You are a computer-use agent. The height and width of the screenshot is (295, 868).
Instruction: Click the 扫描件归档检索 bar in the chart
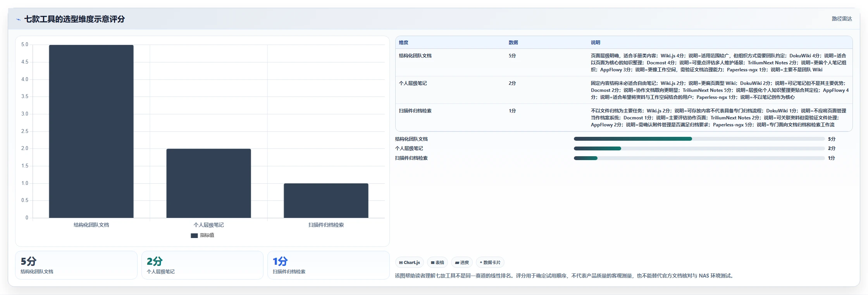coord(326,201)
